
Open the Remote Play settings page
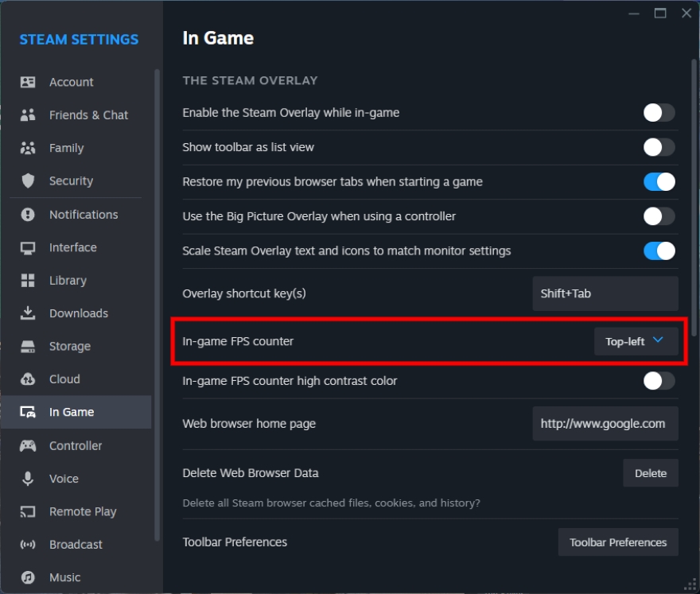coord(83,512)
